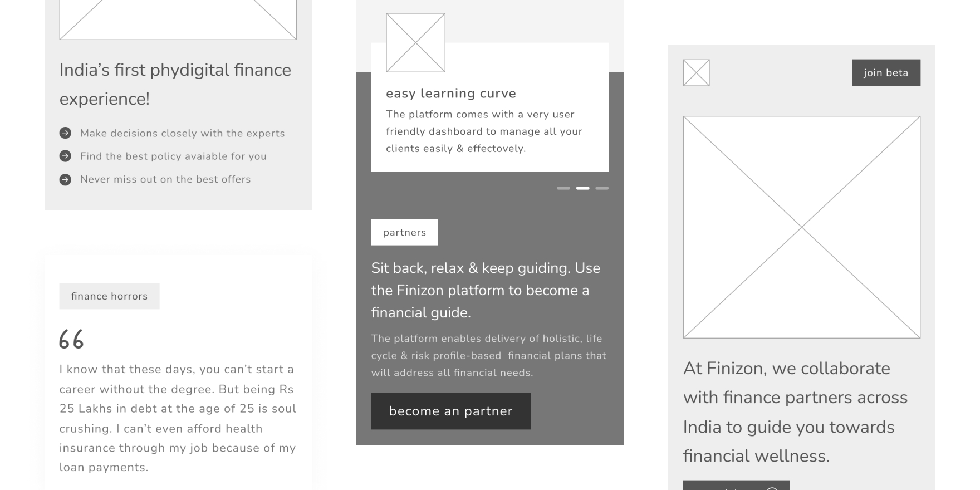Click the become an partner button
Viewport: 980px width, 490px height.
450,411
